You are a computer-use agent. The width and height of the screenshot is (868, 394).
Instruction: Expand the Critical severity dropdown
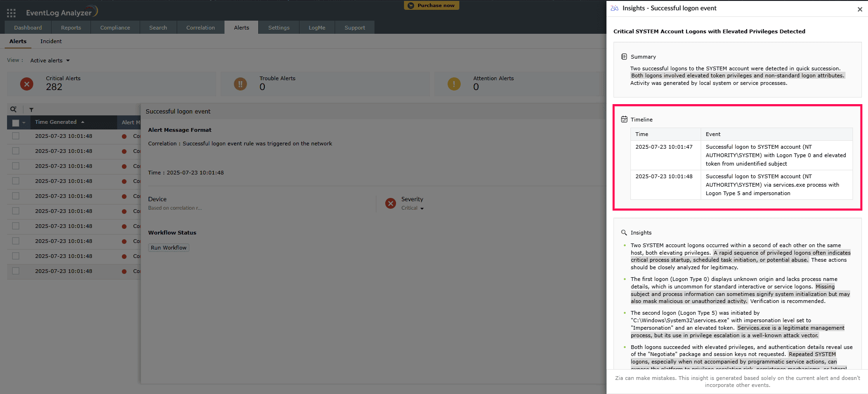pos(412,208)
